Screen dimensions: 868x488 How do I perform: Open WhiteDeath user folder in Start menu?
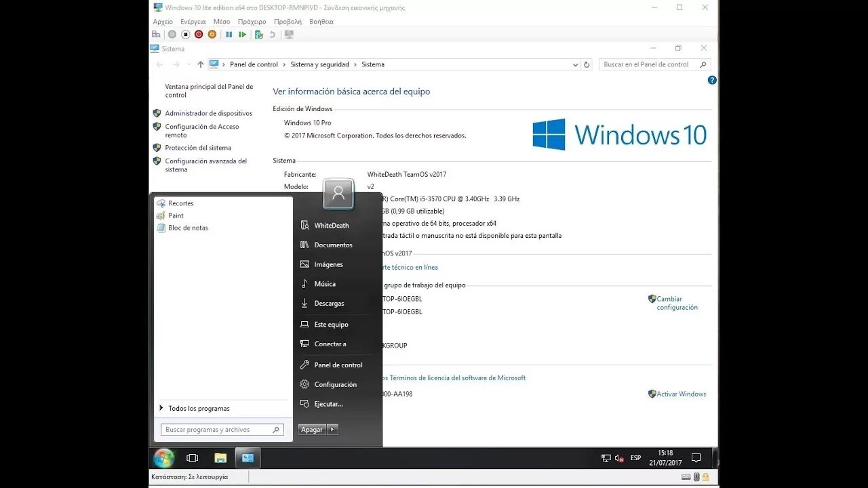(x=333, y=226)
